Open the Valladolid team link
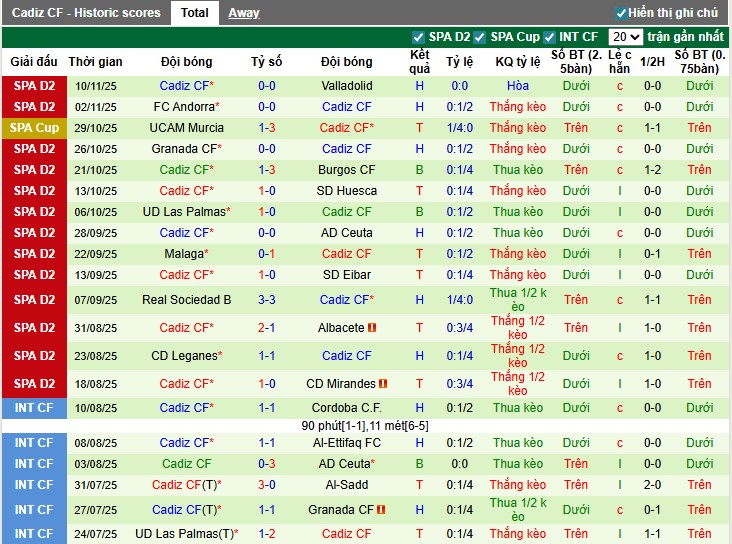 click(x=347, y=86)
